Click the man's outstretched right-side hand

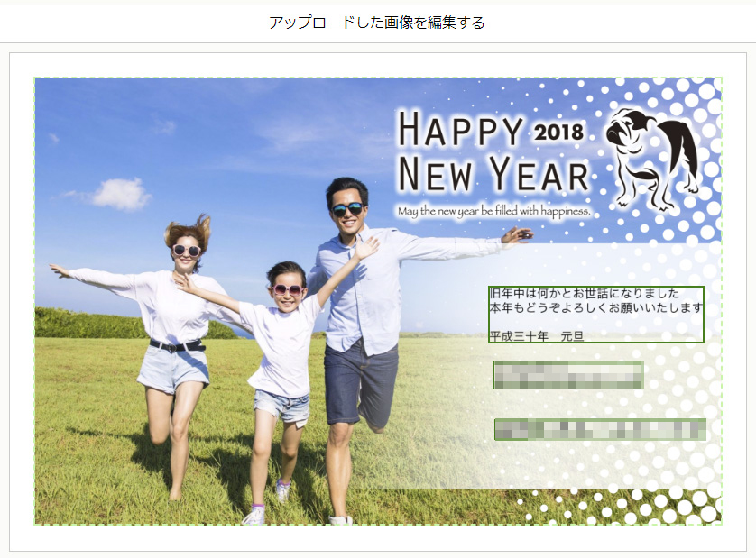(x=517, y=236)
